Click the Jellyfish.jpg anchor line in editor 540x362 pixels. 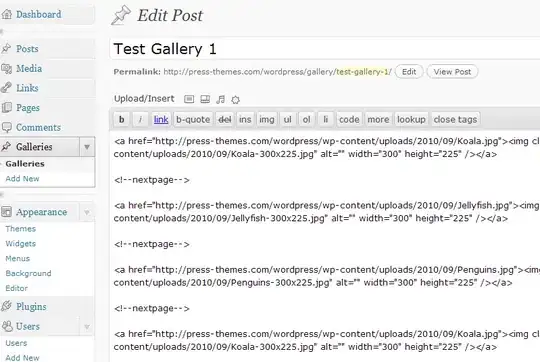coord(326,206)
